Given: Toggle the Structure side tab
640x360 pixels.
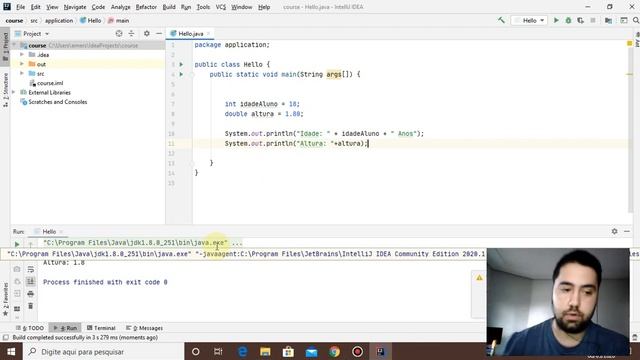Looking at the screenshot, I should click(x=5, y=90).
